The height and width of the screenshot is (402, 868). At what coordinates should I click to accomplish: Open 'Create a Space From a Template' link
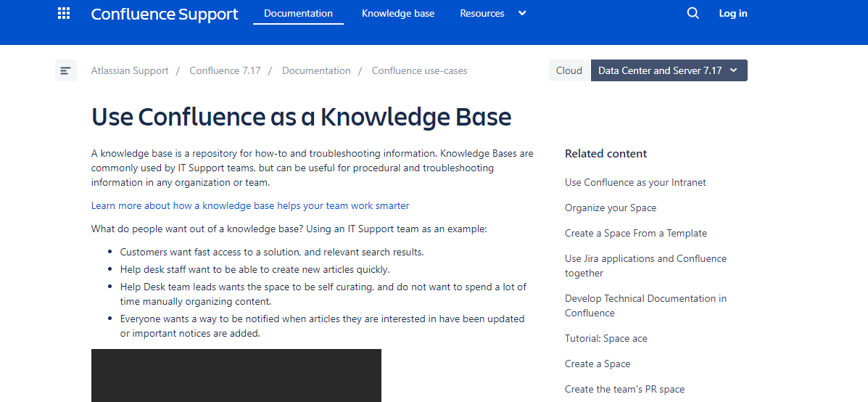point(635,233)
